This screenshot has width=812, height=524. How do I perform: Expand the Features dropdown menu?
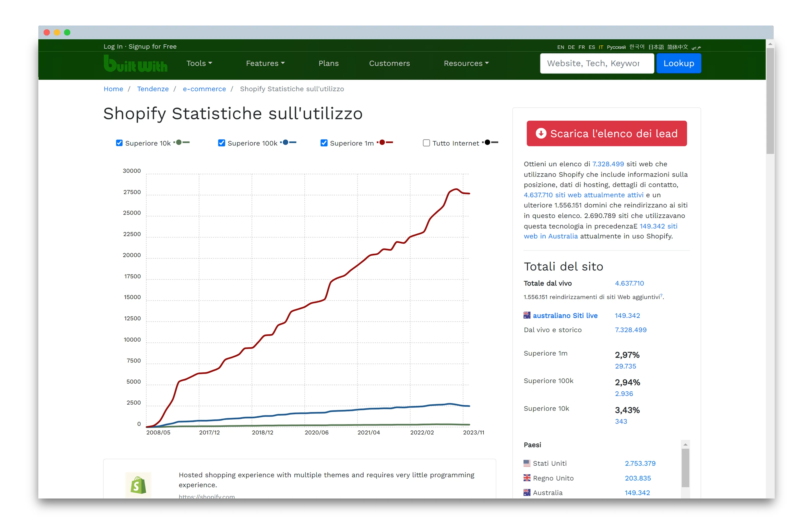[x=265, y=63]
